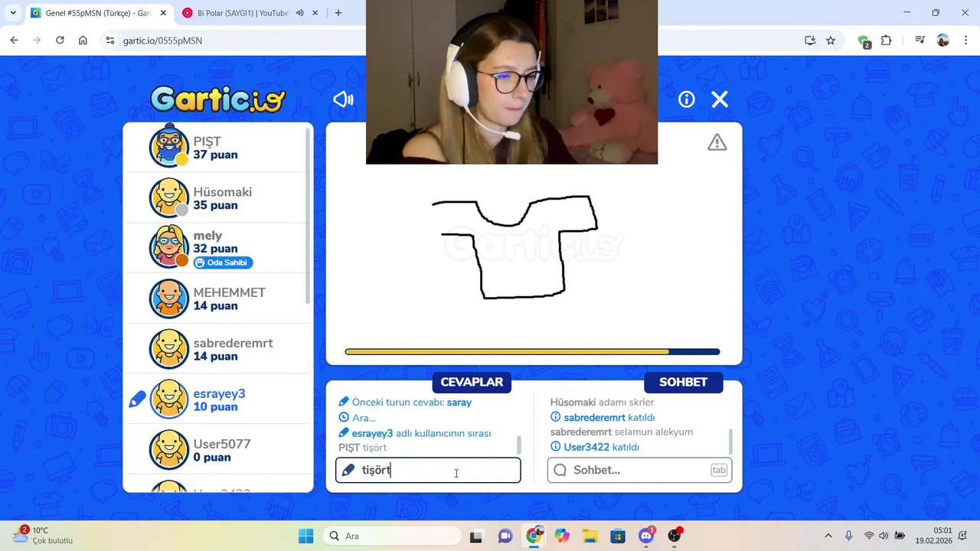Open the browser home page
This screenshot has width=980, height=551.
click(83, 41)
